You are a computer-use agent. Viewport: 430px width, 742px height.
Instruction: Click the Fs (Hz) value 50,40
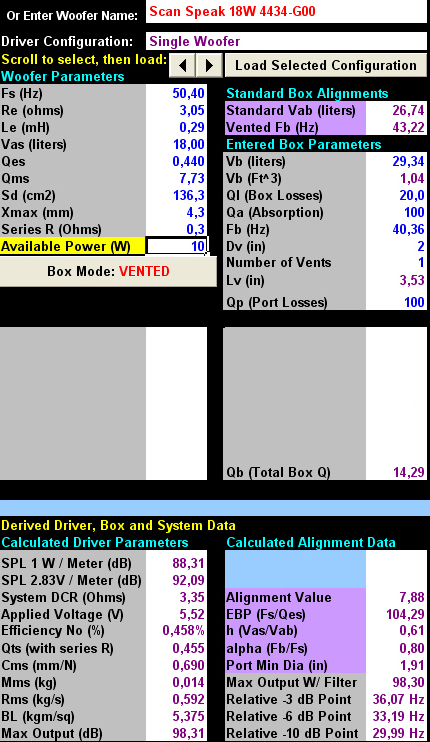(x=188, y=93)
